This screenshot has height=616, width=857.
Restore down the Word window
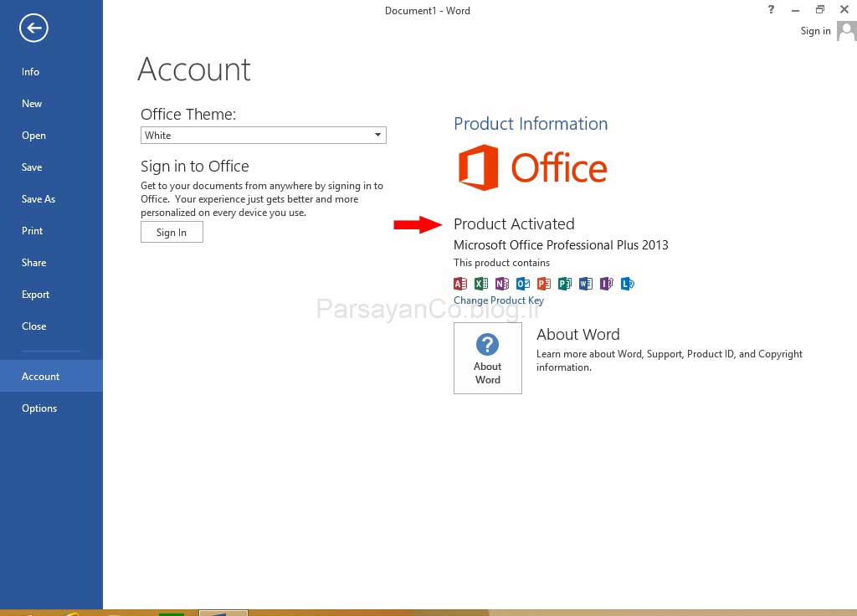click(x=820, y=9)
